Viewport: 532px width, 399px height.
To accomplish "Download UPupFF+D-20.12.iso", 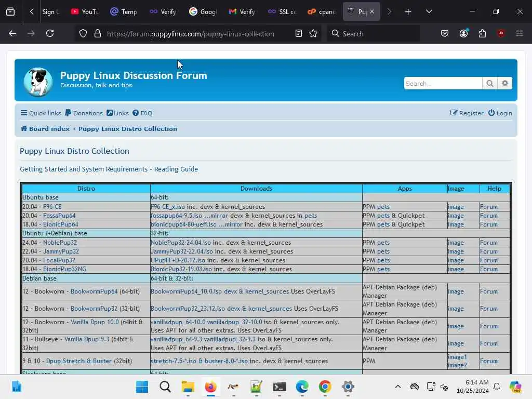I will [x=178, y=260].
